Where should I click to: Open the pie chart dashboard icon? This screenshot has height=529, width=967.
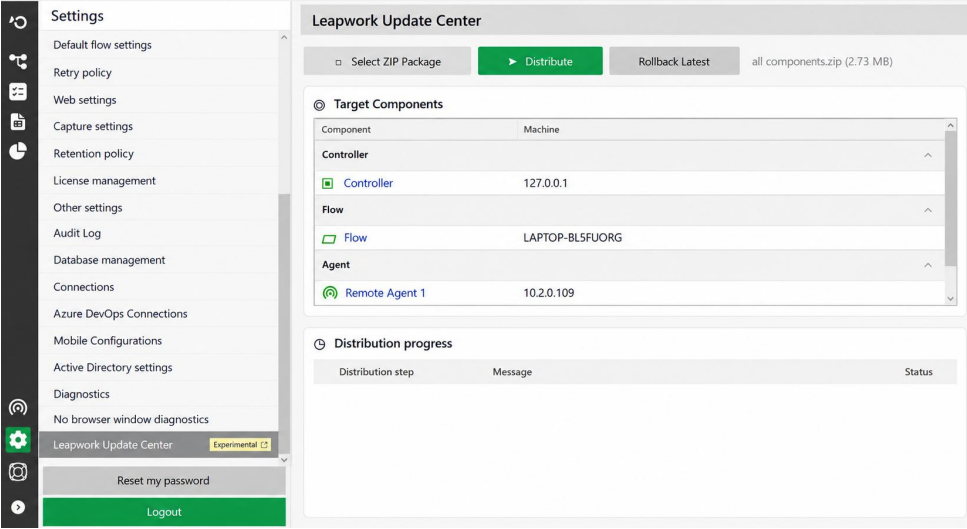(x=18, y=151)
